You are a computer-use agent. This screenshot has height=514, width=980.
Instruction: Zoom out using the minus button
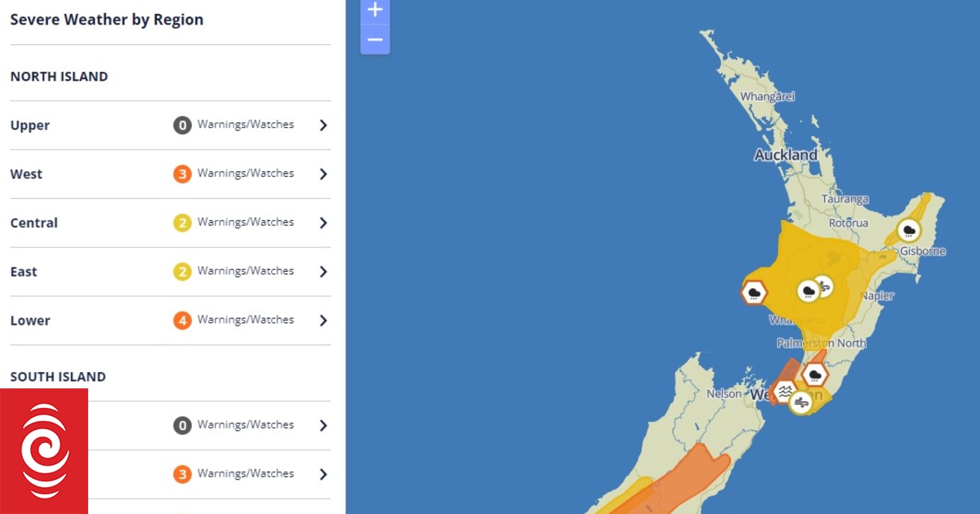375,38
